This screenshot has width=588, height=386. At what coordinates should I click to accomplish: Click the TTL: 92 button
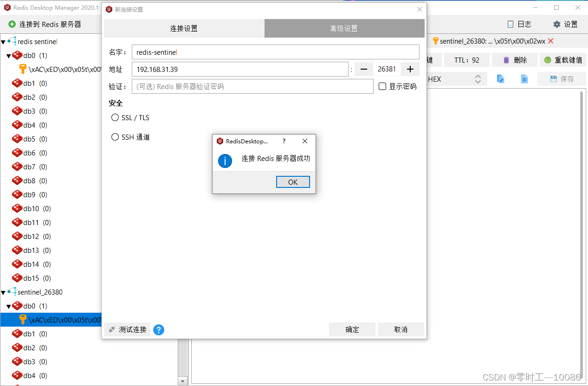click(x=466, y=60)
